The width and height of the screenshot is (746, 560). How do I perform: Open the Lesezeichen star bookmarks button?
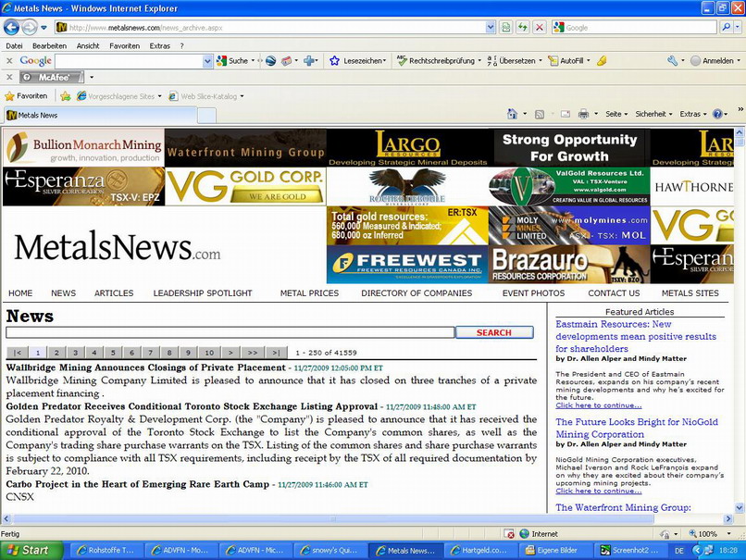tap(357, 61)
